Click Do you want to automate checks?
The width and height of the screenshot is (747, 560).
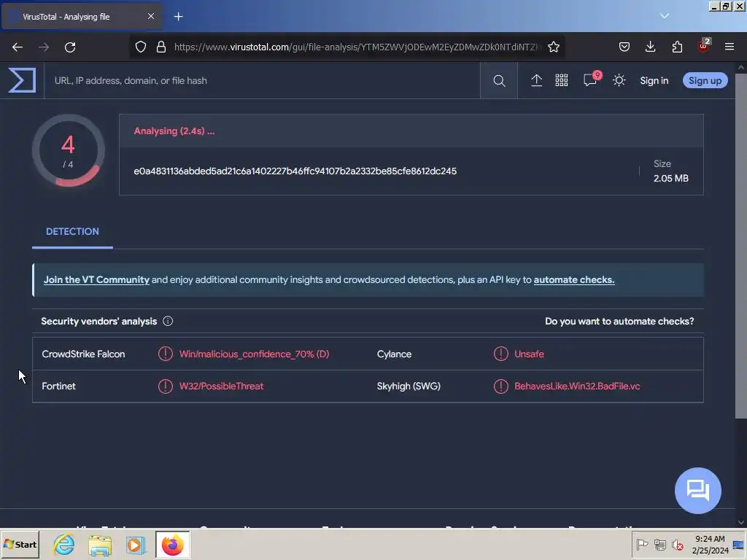pyautogui.click(x=619, y=321)
